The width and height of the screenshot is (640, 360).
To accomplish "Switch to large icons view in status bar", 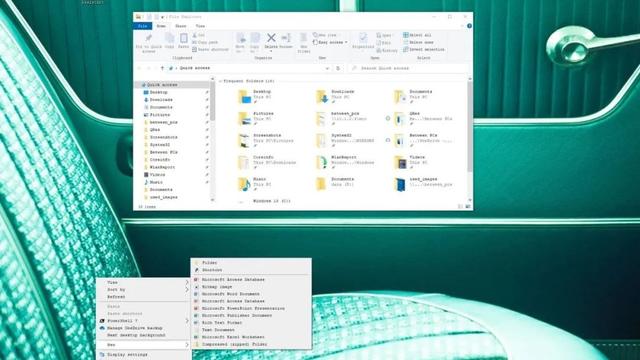I will click(x=468, y=207).
